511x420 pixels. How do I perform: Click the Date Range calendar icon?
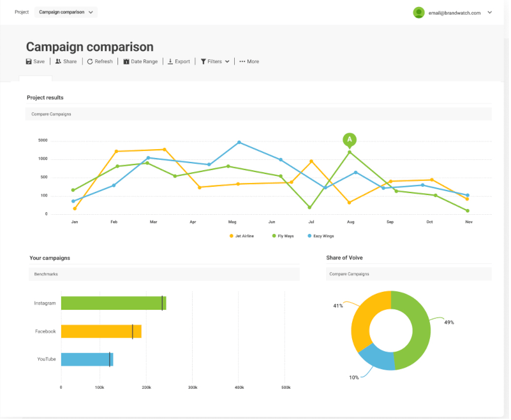126,62
